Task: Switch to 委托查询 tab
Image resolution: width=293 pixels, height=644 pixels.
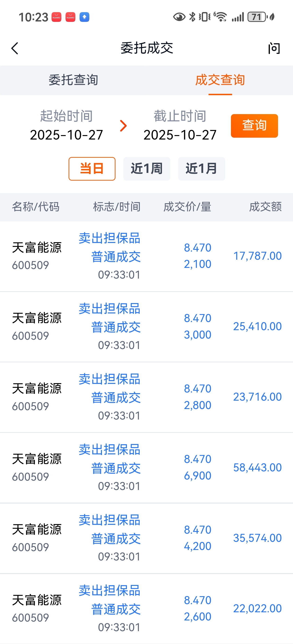Action: 73,80
